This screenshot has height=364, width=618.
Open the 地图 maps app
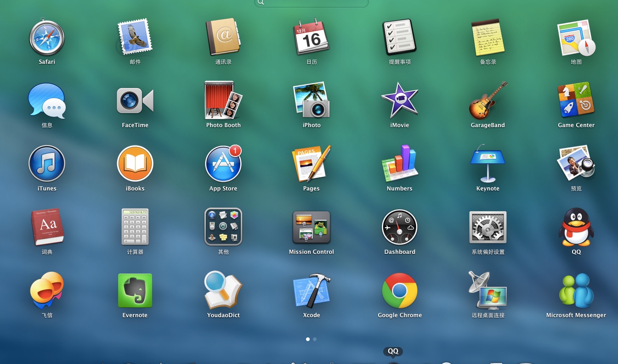pos(576,37)
